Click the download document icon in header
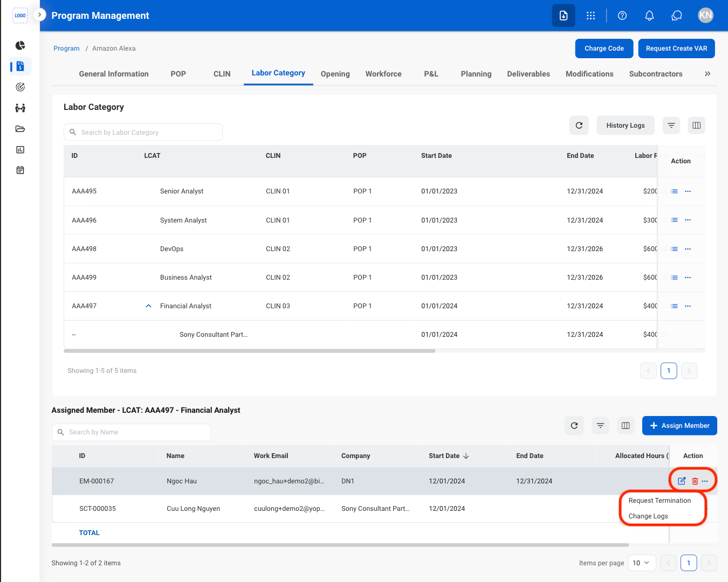This screenshot has width=728, height=582. click(564, 16)
